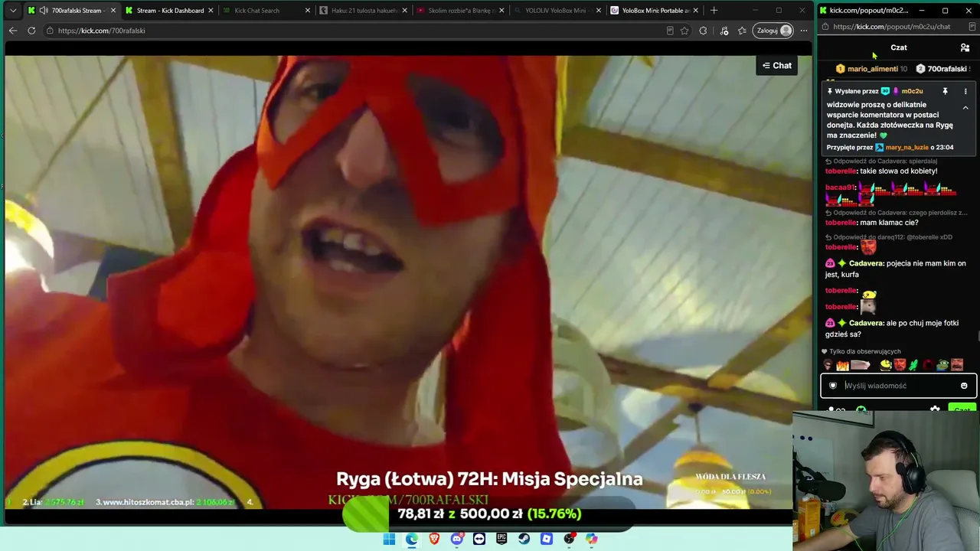Click the 'Ryga (Łotwa) 72H: Misja Specjalna' title
Image resolution: width=980 pixels, height=551 pixels.
point(489,479)
